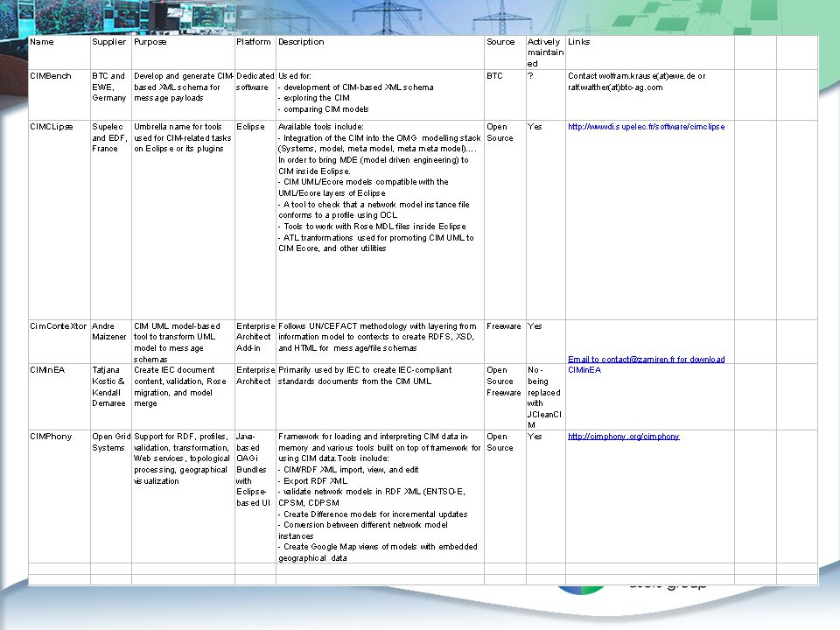Select the Tatjana Kostic & Kendall Demaree cell
840x630 pixels.
[111, 397]
